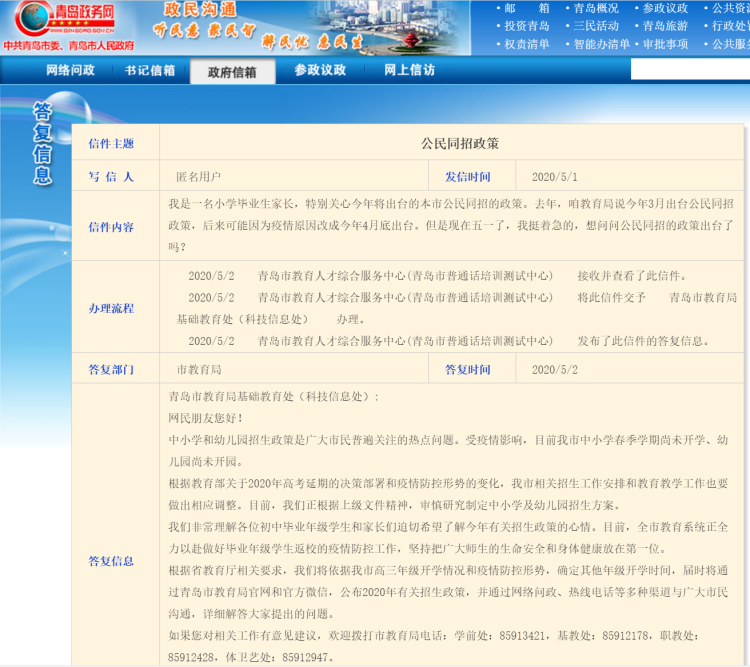Open the 青岛旅游 link
The height and width of the screenshot is (667, 750).
coord(665,26)
